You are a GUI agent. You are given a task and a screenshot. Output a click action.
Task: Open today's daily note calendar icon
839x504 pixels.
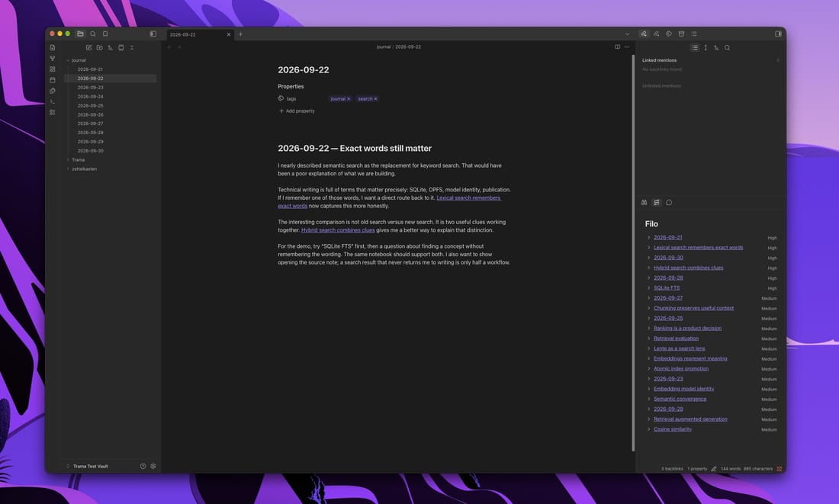click(53, 80)
